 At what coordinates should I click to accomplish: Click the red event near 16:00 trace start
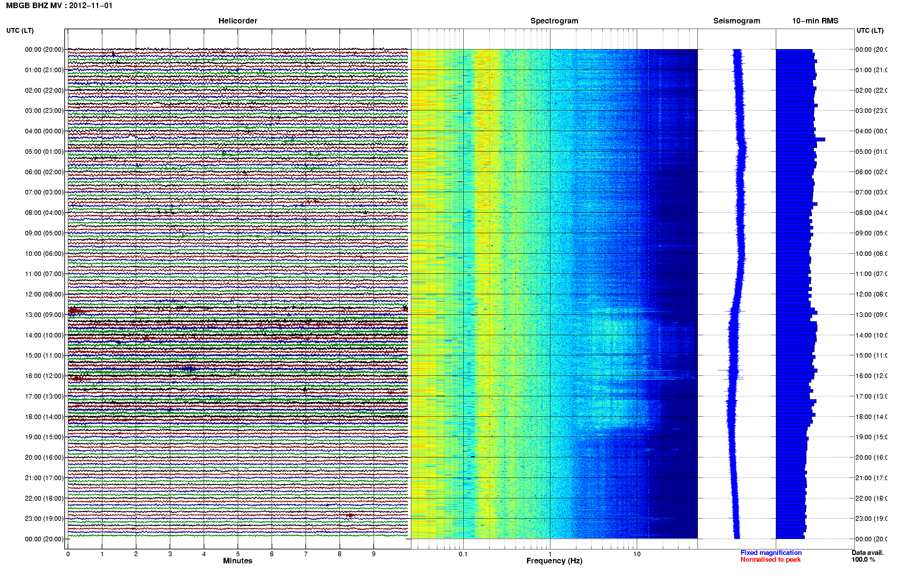tap(78, 378)
